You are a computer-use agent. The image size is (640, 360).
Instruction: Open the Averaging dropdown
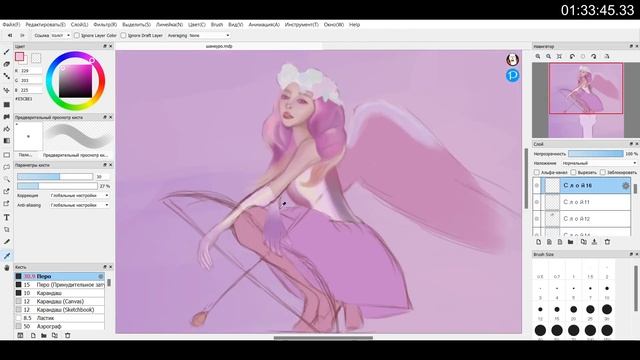pyautogui.click(x=209, y=36)
